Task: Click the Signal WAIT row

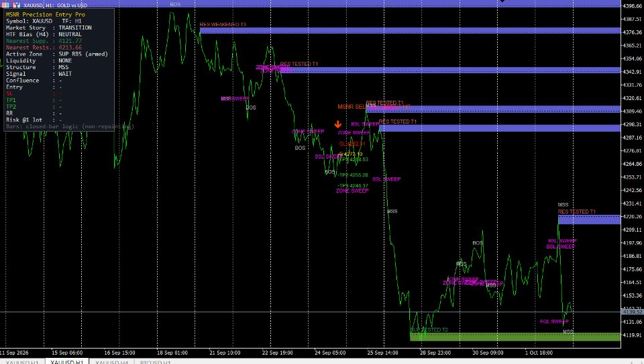Action: (39, 74)
